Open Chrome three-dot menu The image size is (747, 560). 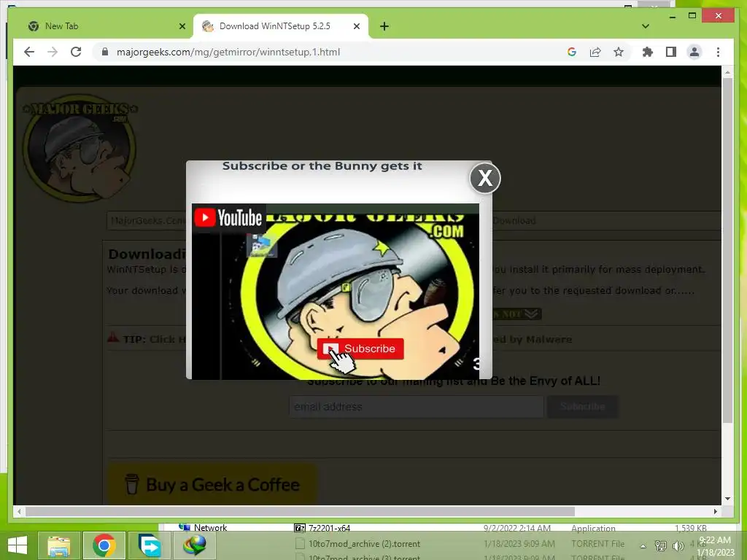point(718,52)
